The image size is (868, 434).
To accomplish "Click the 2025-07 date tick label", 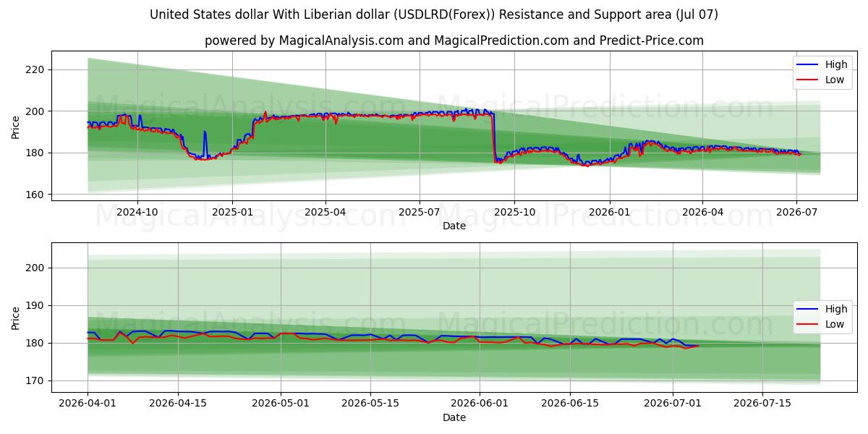I will point(420,213).
